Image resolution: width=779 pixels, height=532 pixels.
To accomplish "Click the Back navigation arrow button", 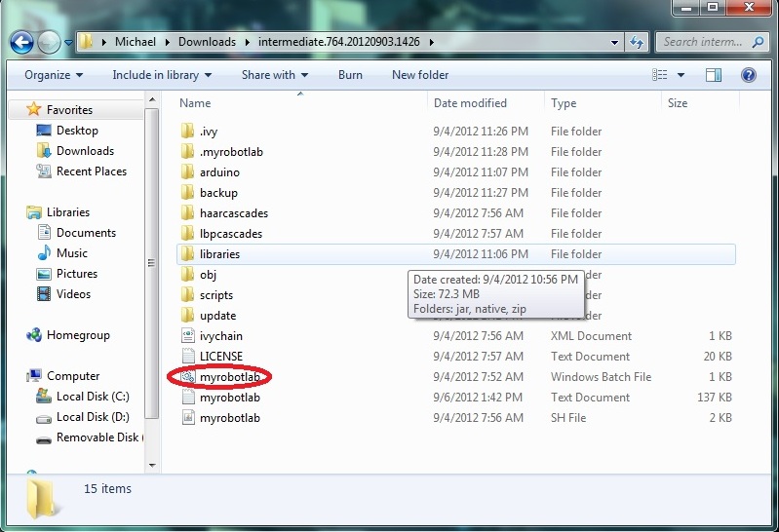I will [22, 42].
